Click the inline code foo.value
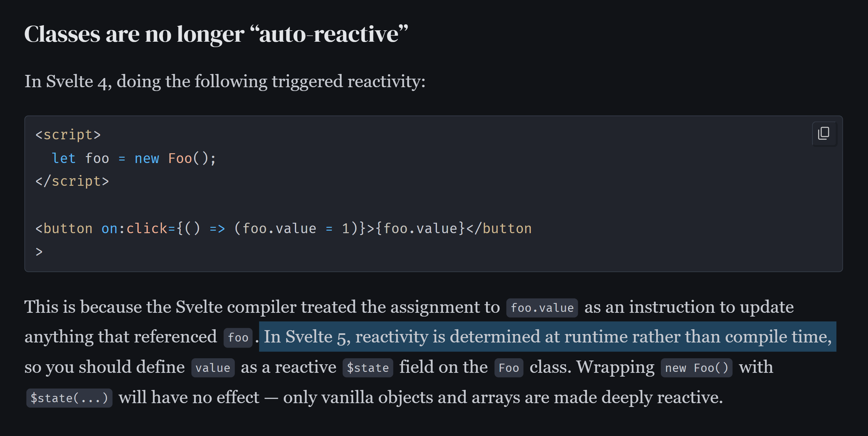Image resolution: width=868 pixels, height=436 pixels. pyautogui.click(x=542, y=308)
